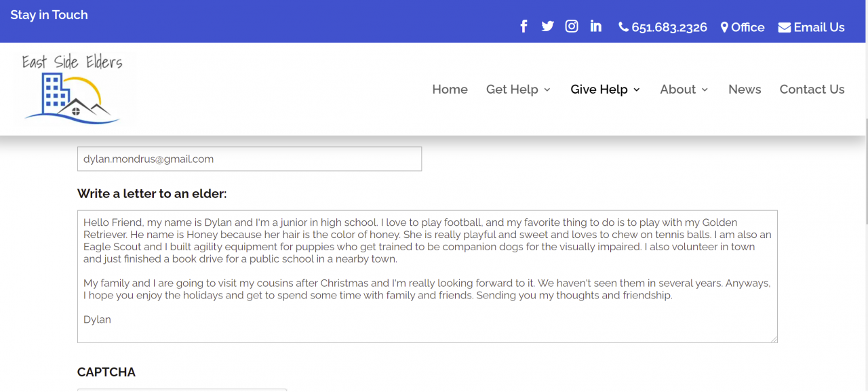
Task: Open the Facebook icon link
Action: click(524, 26)
